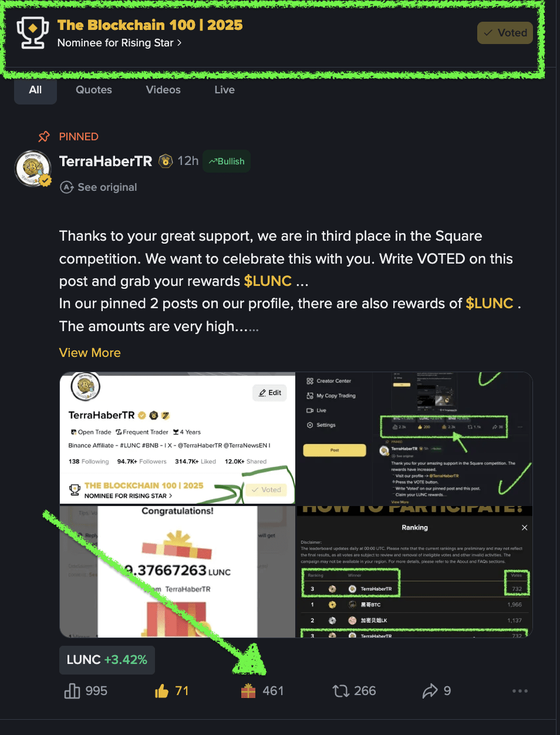Like the post with thumbs up icon
Image resolution: width=560 pixels, height=735 pixels.
162,691
